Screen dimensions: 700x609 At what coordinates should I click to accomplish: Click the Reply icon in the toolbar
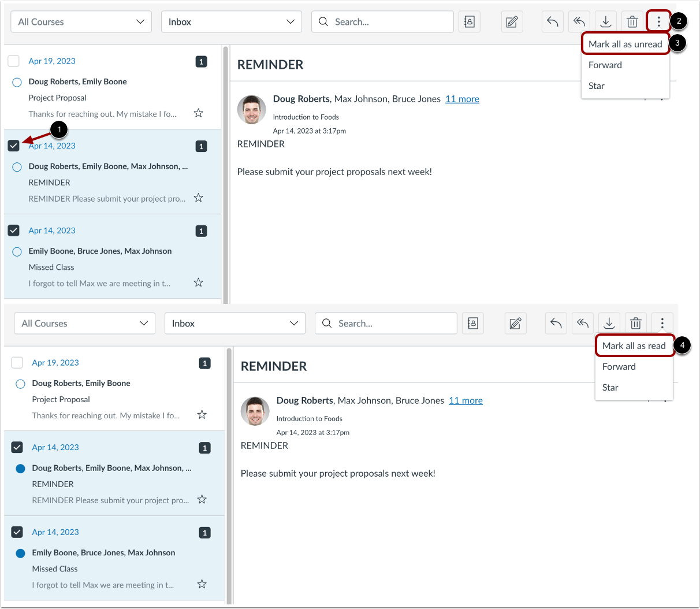(x=552, y=21)
